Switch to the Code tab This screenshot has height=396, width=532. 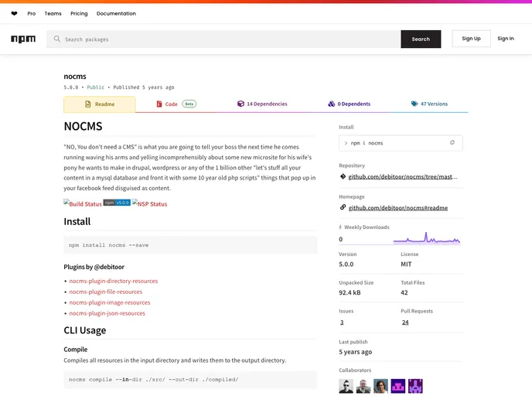(176, 104)
